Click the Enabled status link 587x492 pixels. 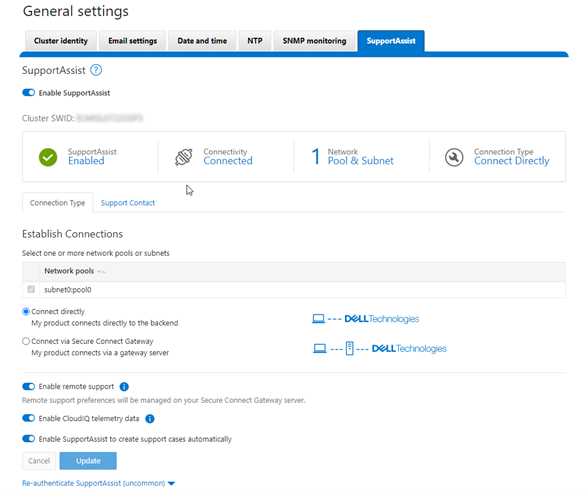tap(86, 161)
